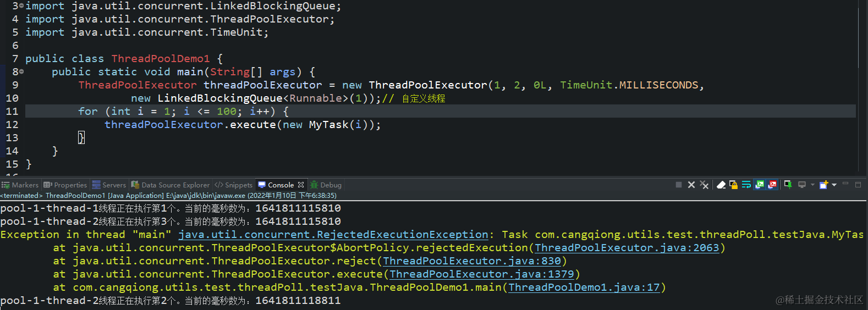Click the Snippets tab code-bracket icon

coord(219,185)
